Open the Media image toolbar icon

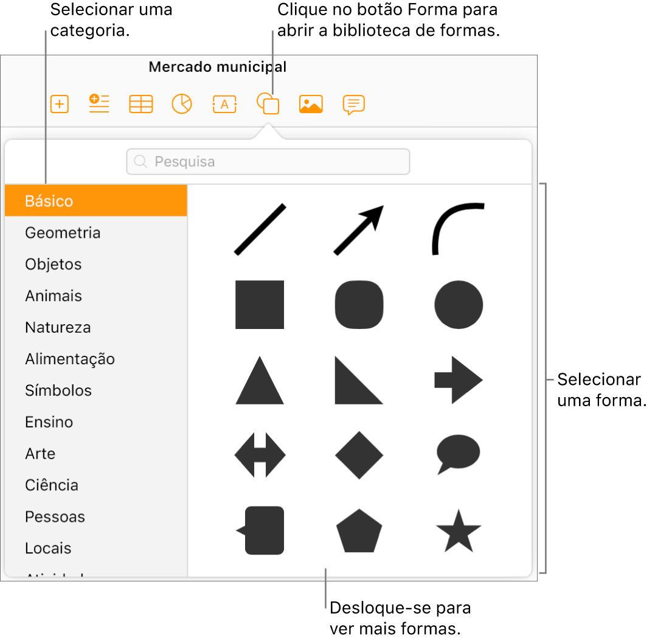(x=311, y=104)
